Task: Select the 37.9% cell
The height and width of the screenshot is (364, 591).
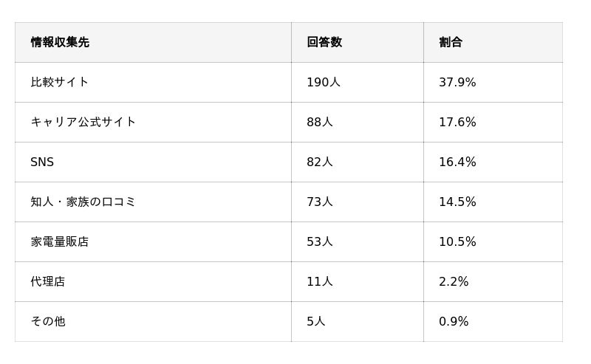Action: point(457,82)
